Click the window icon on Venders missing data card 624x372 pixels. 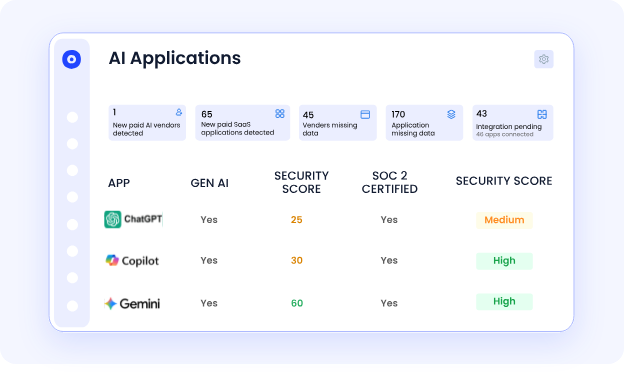point(365,115)
